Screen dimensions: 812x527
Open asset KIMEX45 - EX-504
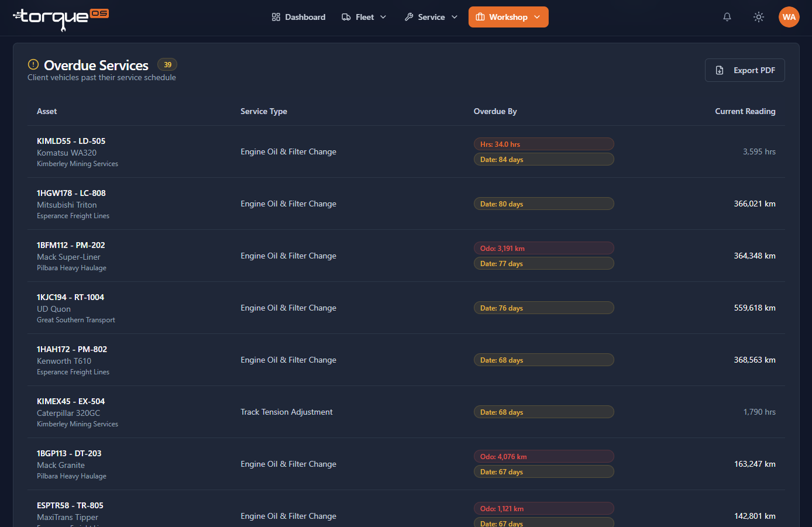pos(71,401)
